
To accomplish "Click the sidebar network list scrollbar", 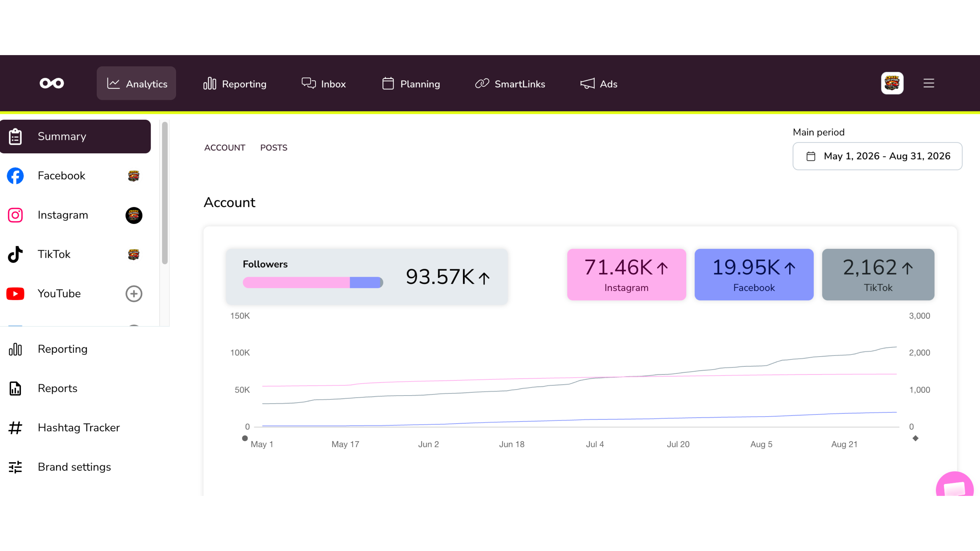I will 165,193.
